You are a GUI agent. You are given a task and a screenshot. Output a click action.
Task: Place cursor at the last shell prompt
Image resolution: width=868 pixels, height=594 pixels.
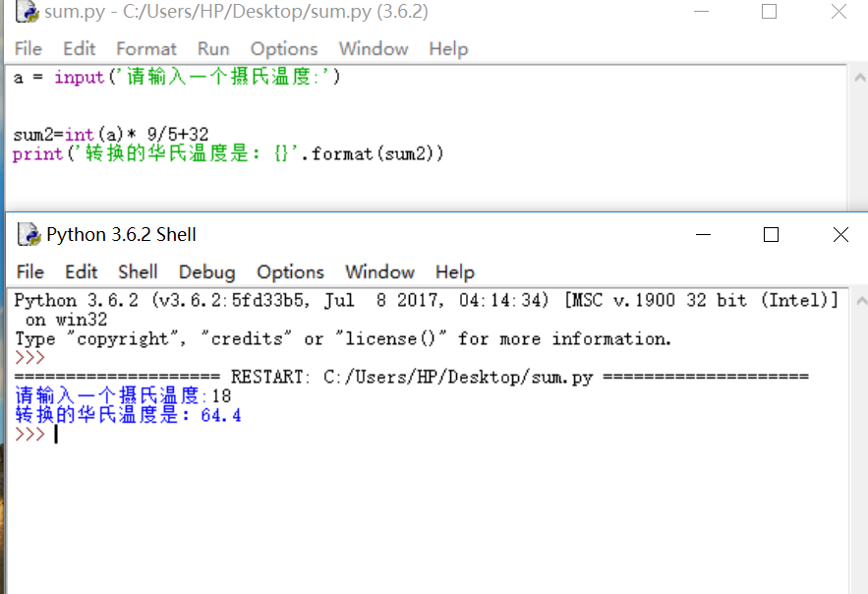(56, 434)
